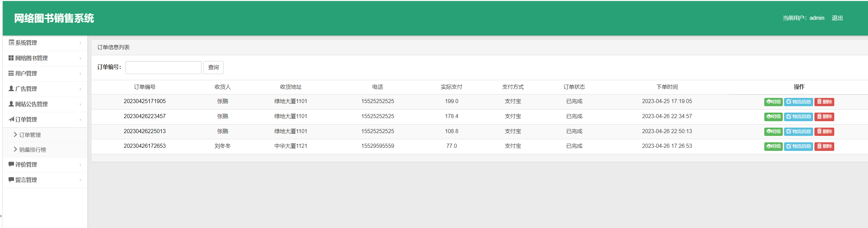Focus the 订单编号 search input field

[163, 68]
